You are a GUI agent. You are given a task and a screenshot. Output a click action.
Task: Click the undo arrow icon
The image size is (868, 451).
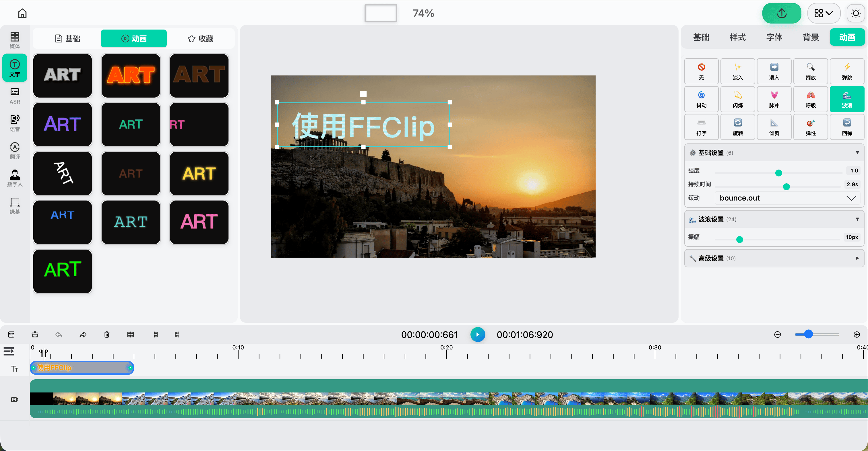click(59, 335)
